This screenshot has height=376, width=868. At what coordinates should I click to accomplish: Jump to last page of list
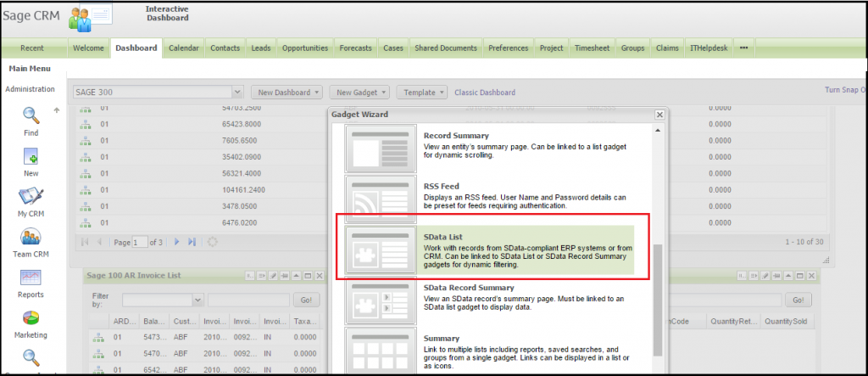[192, 242]
